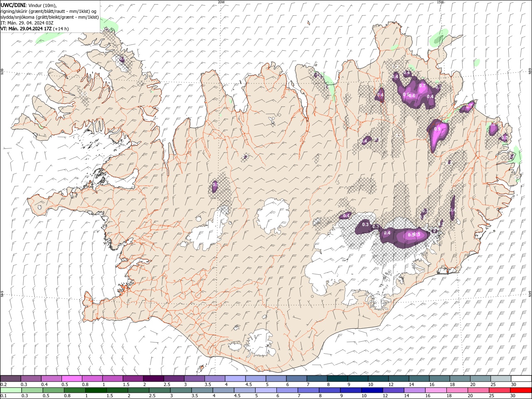Select lower-row swatch starting at 4.5
Image resolution: width=532 pixels, height=399 pixels.
(x=244, y=390)
